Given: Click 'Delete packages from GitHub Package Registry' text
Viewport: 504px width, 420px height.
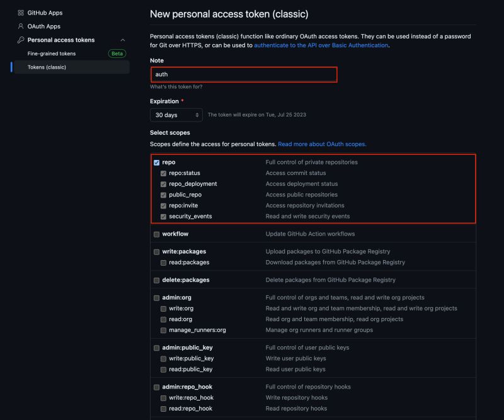Looking at the screenshot, I should click(330, 280).
